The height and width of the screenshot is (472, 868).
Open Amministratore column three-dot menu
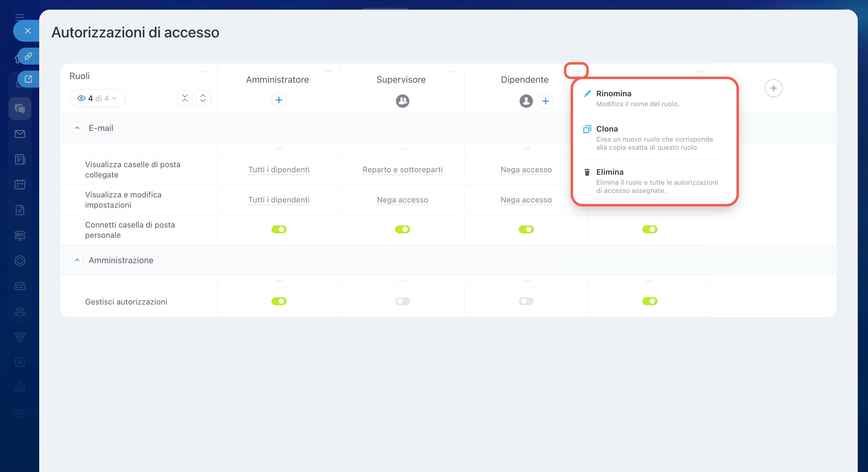[329, 72]
